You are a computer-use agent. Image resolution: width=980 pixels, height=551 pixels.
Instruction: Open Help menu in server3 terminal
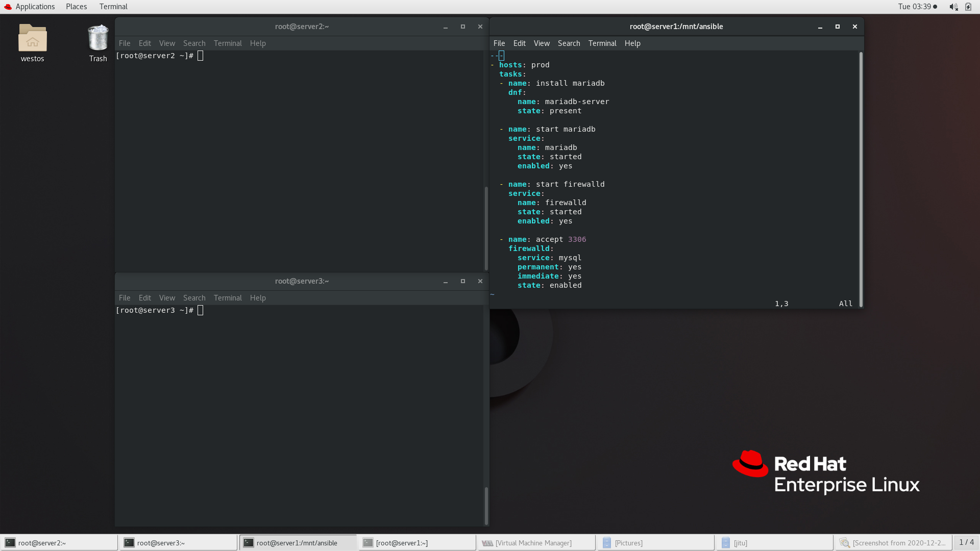click(x=258, y=298)
